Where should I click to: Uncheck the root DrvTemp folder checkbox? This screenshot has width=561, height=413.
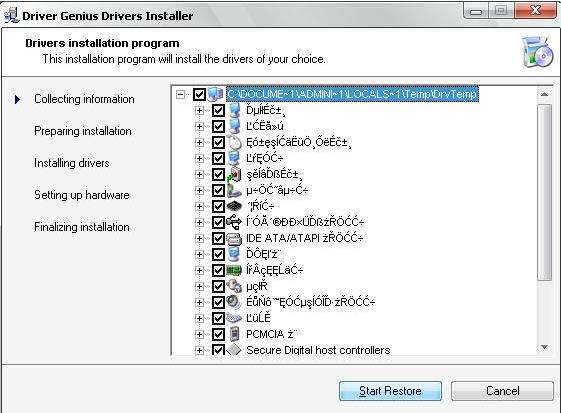199,94
